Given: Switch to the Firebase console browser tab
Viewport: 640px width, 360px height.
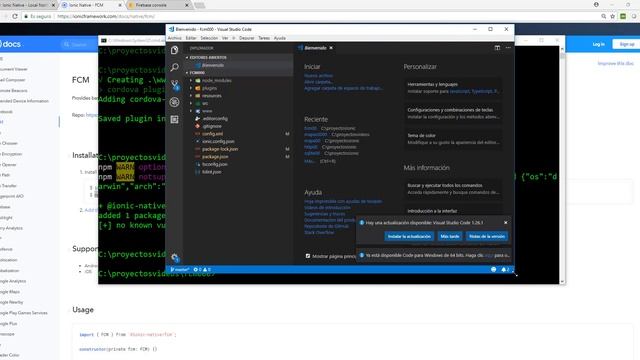Looking at the screenshot, I should coord(157,5).
